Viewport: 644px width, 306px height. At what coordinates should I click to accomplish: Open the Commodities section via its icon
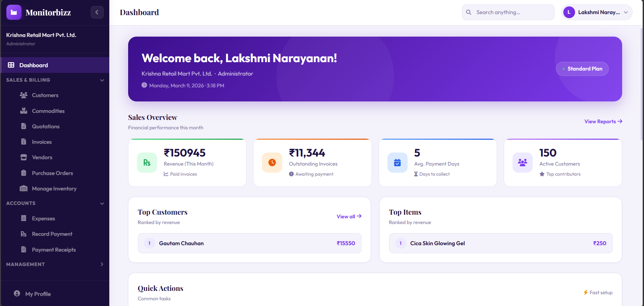pyautogui.click(x=23, y=111)
